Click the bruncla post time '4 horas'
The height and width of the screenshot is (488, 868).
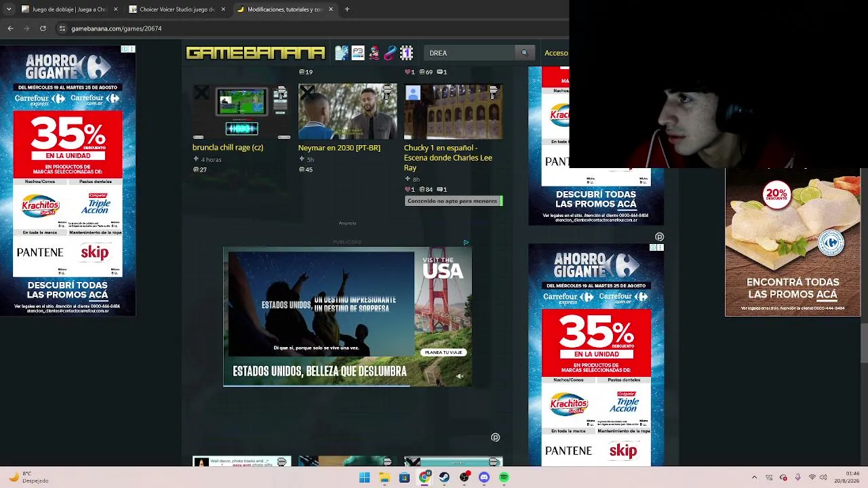211,160
